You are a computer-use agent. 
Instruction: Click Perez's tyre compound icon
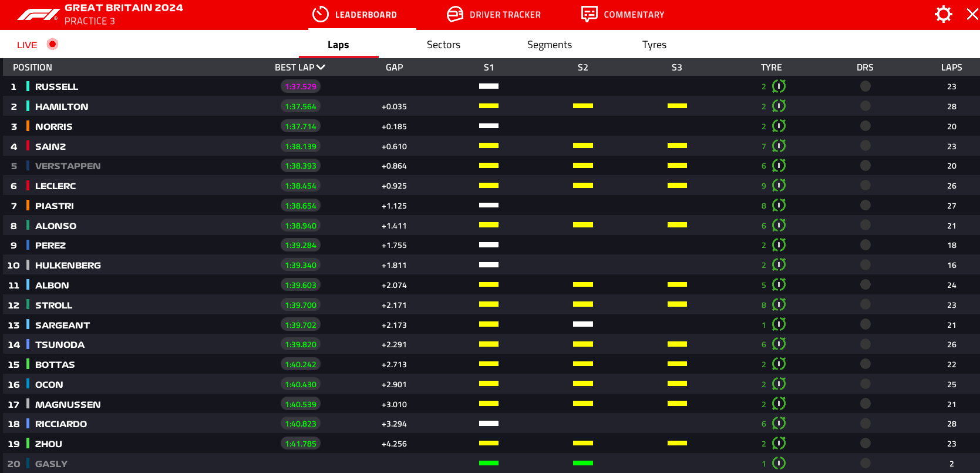(779, 245)
